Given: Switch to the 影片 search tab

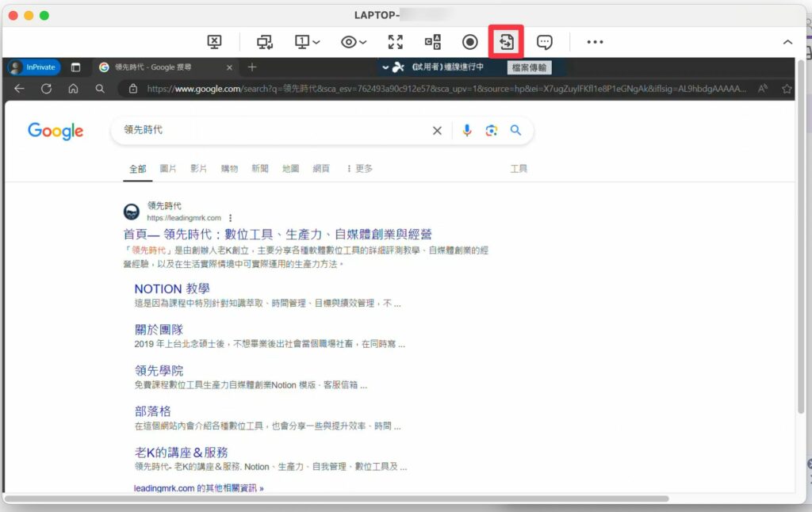Looking at the screenshot, I should click(x=198, y=169).
